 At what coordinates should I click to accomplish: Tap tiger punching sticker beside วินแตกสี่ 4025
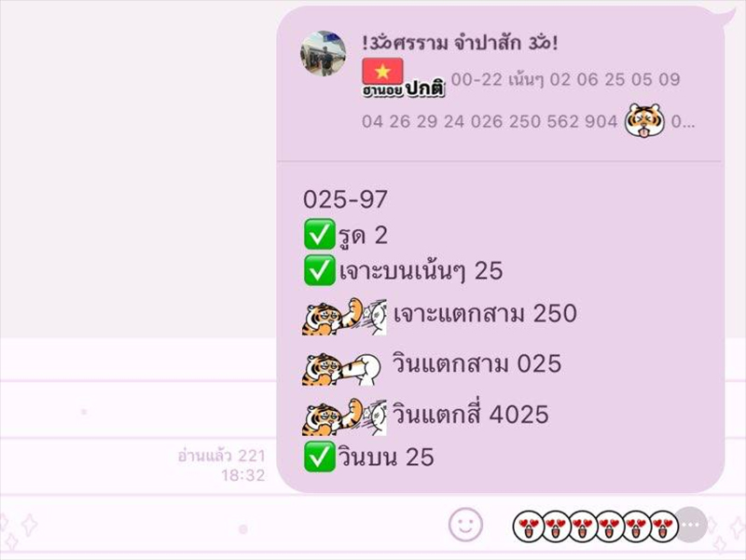tap(344, 417)
